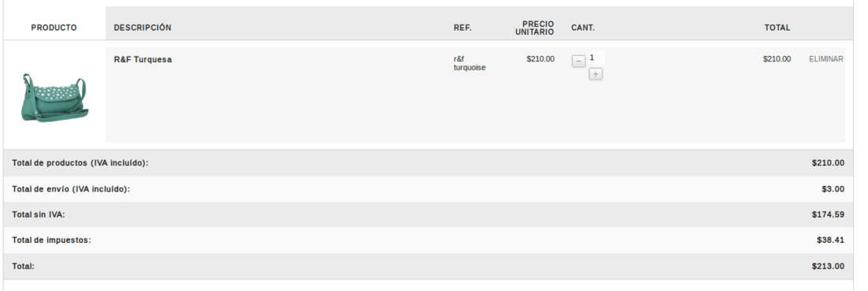
Task: Increase quantity with the plus button
Action: (x=595, y=73)
